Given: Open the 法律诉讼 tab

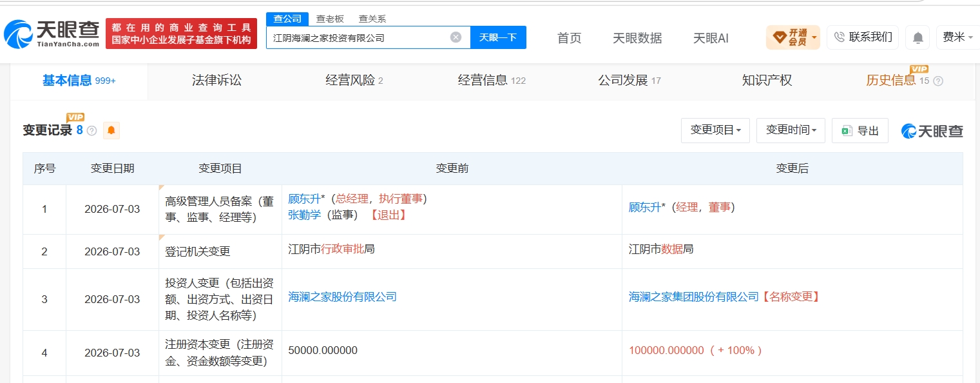Looking at the screenshot, I should [x=216, y=81].
